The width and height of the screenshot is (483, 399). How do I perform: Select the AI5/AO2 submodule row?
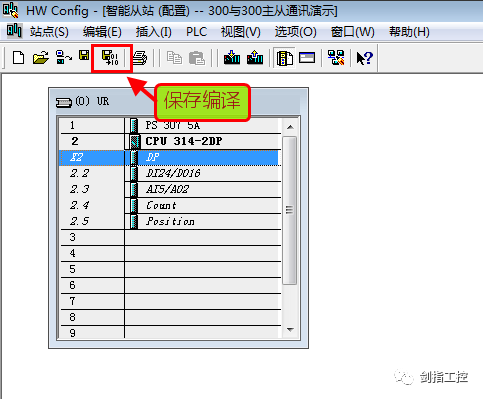pyautogui.click(x=170, y=189)
